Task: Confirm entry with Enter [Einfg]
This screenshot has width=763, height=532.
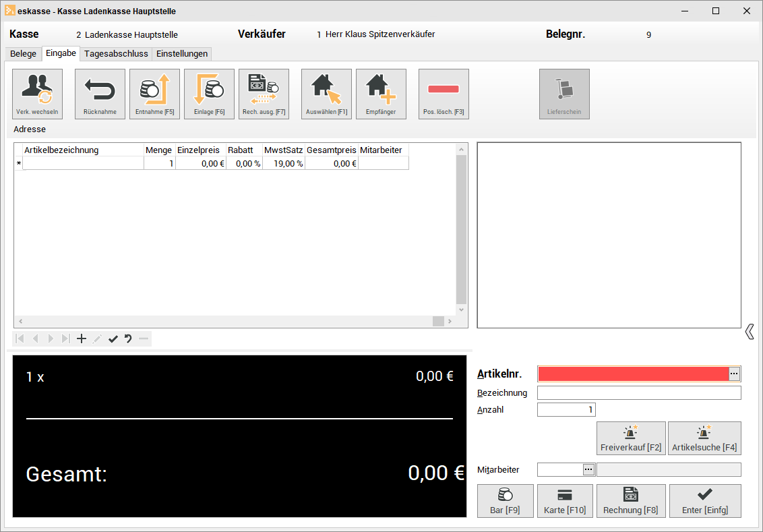Action: point(705,501)
